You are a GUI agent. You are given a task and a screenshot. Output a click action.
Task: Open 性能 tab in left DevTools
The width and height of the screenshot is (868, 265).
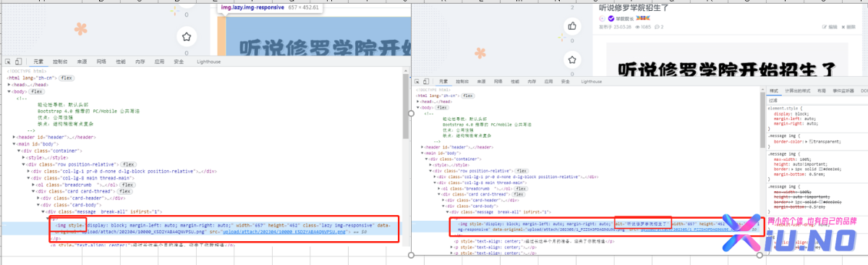tap(121, 62)
